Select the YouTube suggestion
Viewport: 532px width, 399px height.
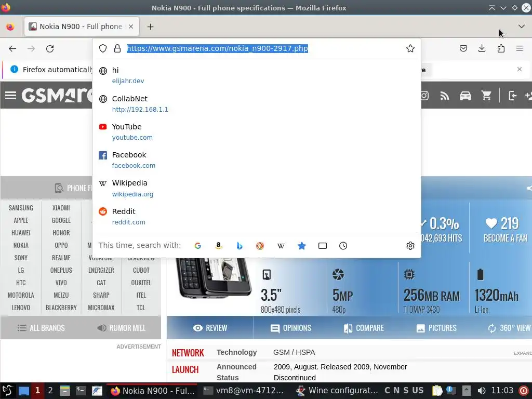coord(257,132)
